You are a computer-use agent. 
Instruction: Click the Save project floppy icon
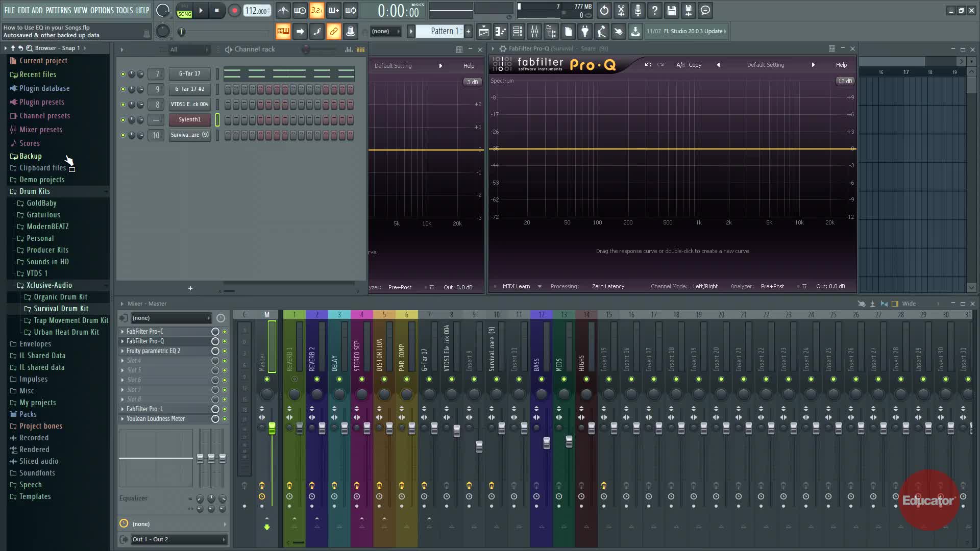671,10
